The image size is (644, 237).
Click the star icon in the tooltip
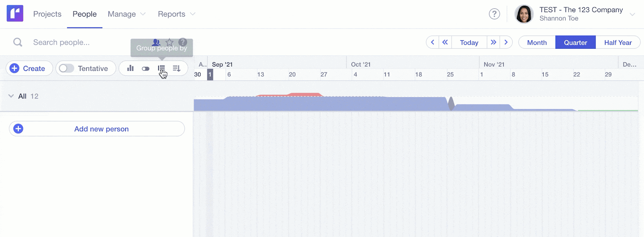(x=169, y=42)
